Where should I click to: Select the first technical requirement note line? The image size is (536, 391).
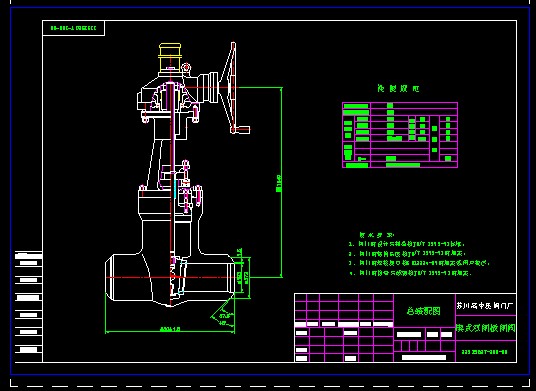coord(407,244)
